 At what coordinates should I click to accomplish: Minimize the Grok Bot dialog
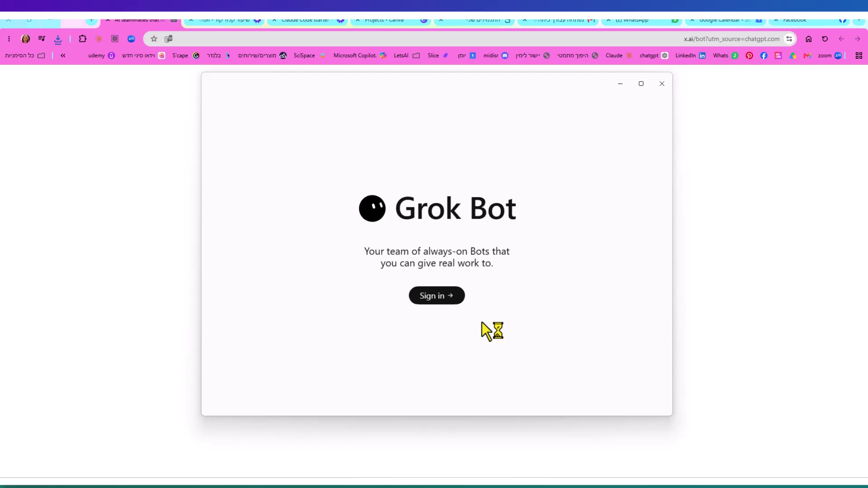[620, 84]
